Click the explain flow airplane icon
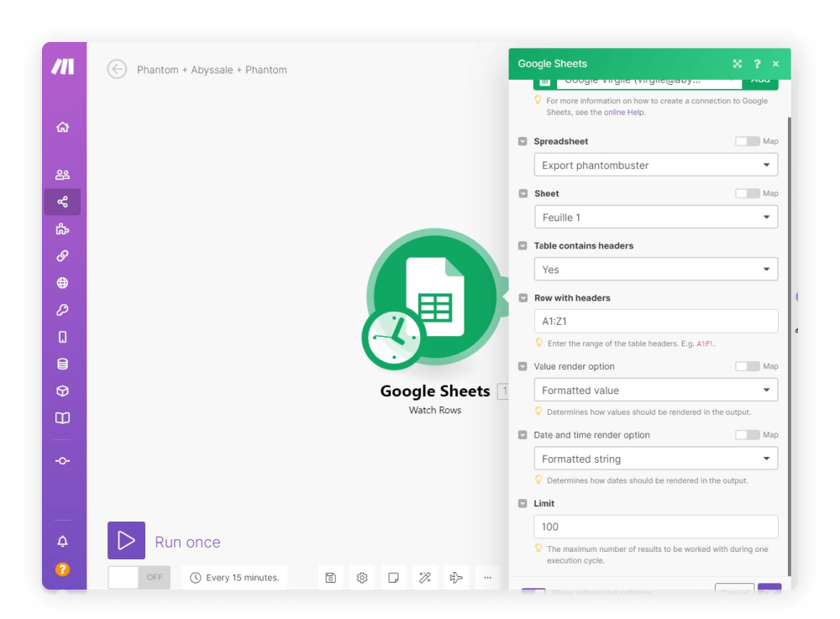Viewport: 840px width, 619px height. coord(456,578)
